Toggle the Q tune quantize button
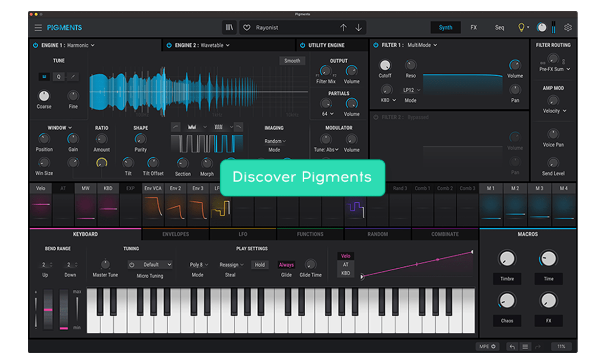 58,77
